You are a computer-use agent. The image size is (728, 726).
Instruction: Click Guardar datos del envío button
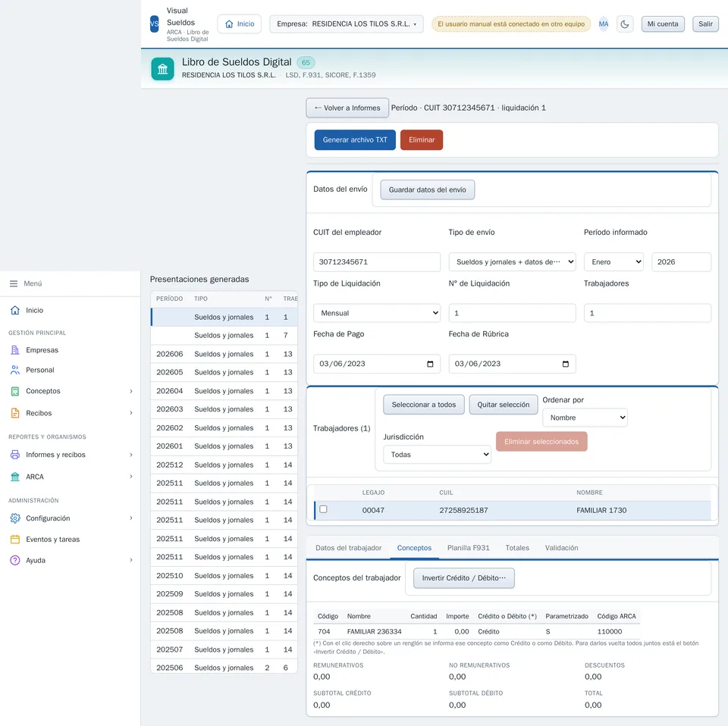(x=428, y=189)
